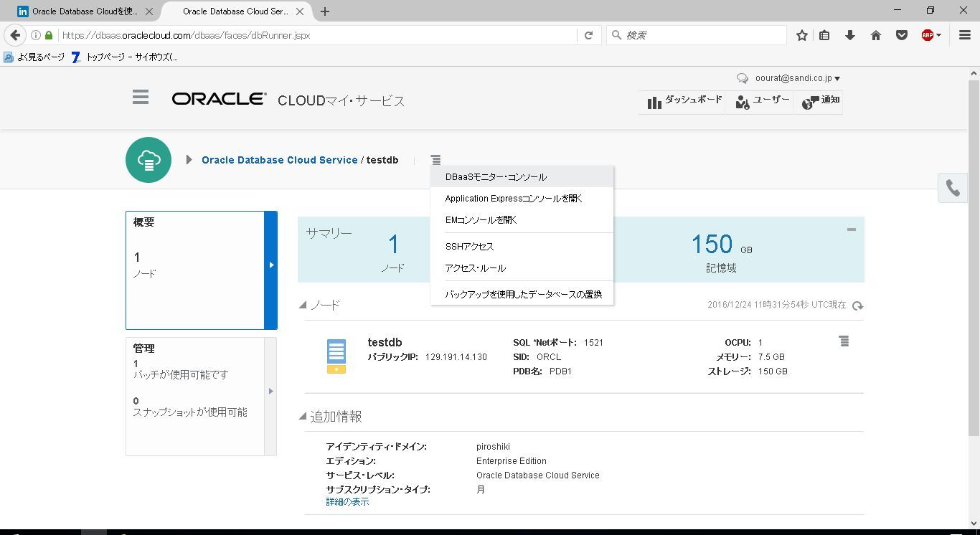Open access rules menu entry

522,268
